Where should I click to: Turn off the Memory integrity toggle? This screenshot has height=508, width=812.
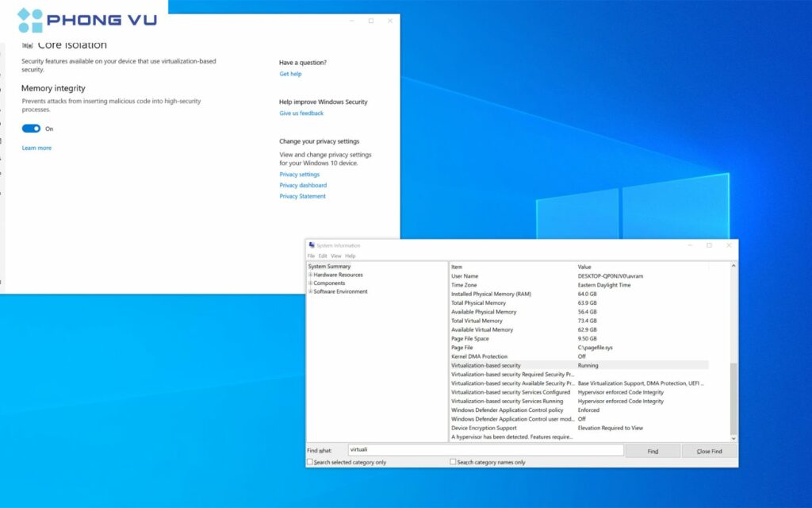pos(31,129)
